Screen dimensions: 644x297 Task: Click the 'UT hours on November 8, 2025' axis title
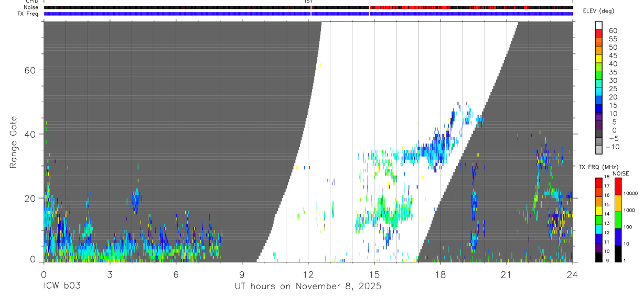pos(308,287)
